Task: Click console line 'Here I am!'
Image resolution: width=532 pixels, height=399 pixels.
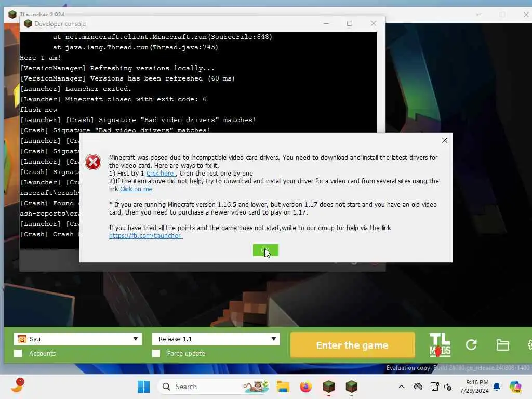Action: (40, 58)
